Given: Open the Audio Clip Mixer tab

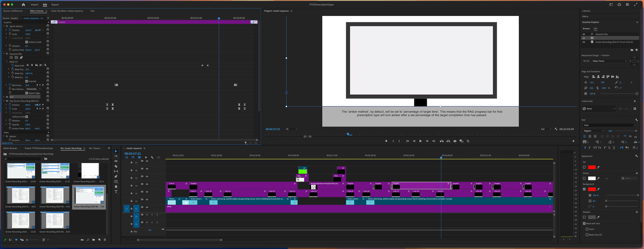Looking at the screenshot, I should [x=67, y=11].
